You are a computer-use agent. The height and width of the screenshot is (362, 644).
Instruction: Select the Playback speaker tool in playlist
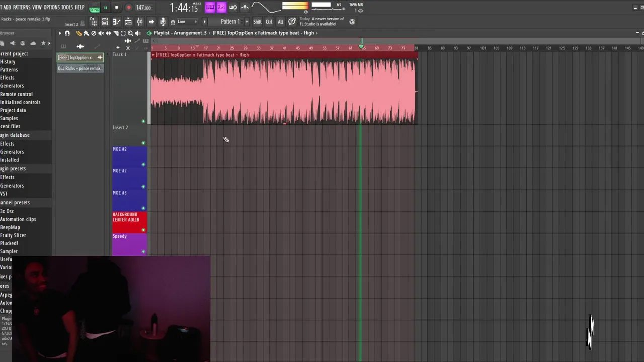pos(138,33)
